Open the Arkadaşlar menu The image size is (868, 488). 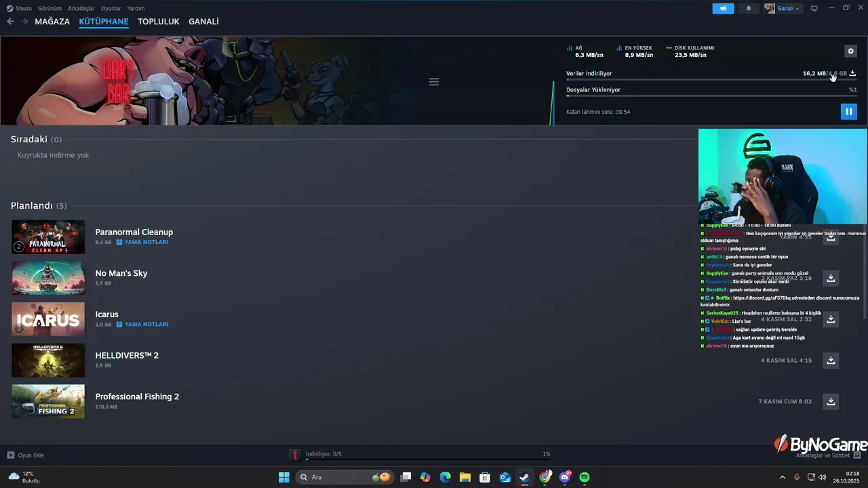tap(81, 8)
